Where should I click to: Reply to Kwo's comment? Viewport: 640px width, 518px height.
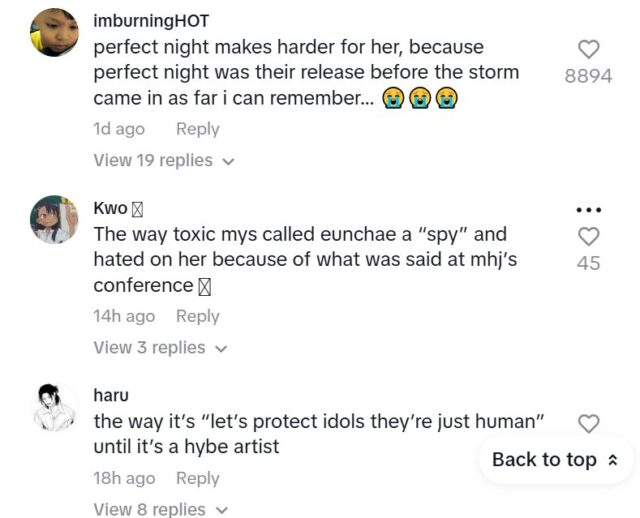(x=197, y=316)
